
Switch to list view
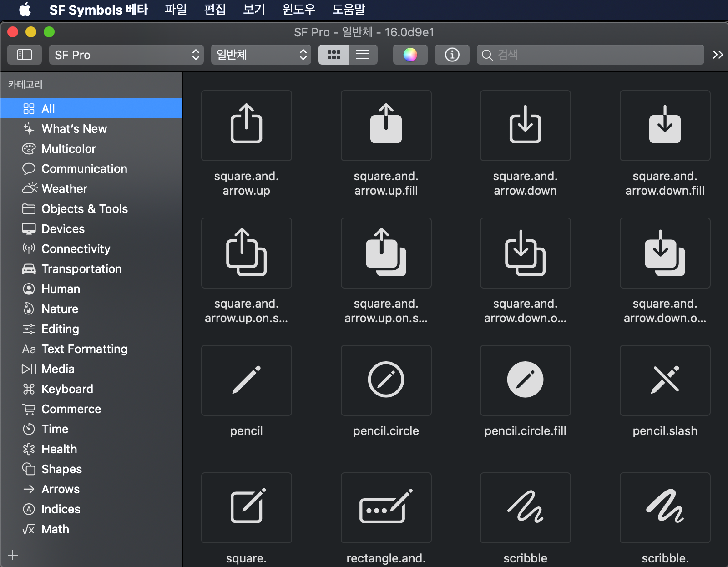[363, 55]
